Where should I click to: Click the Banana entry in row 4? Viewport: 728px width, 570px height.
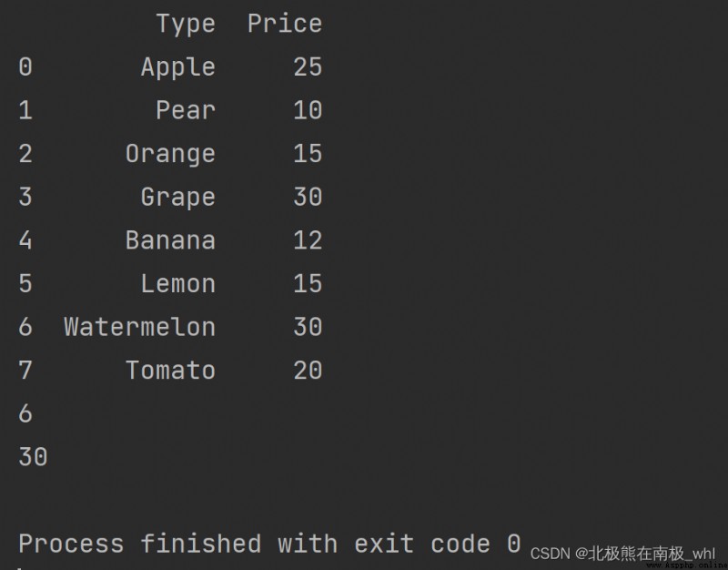170,240
